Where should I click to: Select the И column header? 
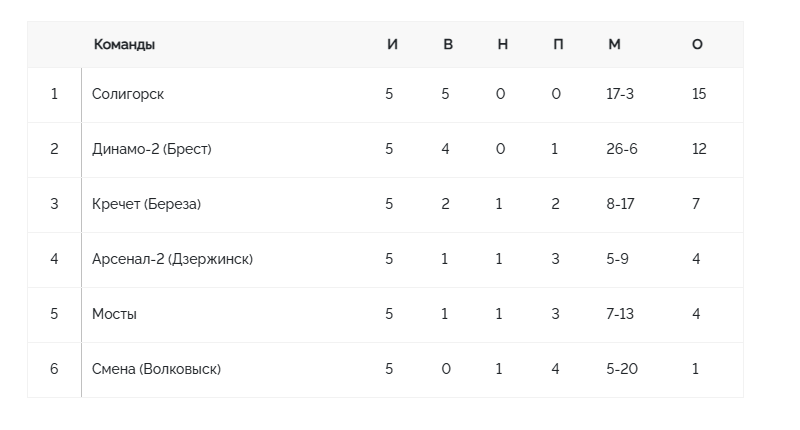[392, 45]
